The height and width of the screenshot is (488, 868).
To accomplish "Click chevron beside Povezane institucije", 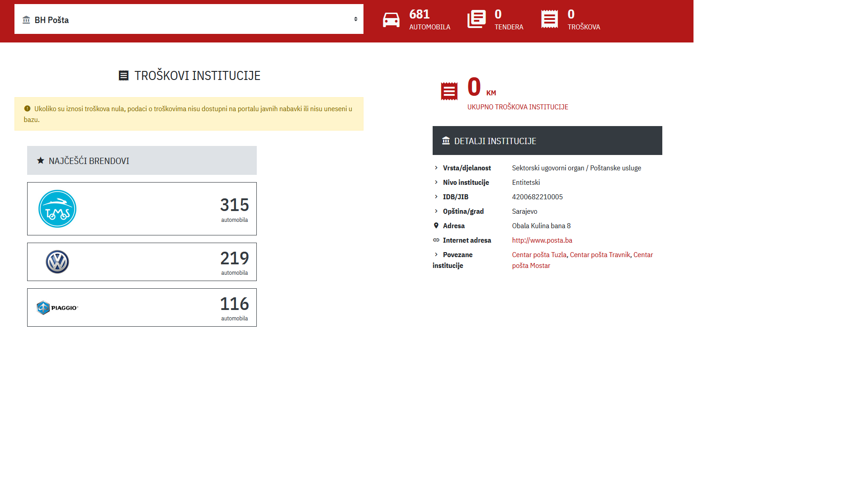I will [x=436, y=254].
